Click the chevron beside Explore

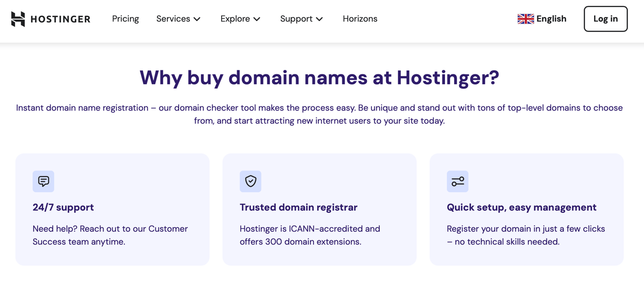(257, 19)
